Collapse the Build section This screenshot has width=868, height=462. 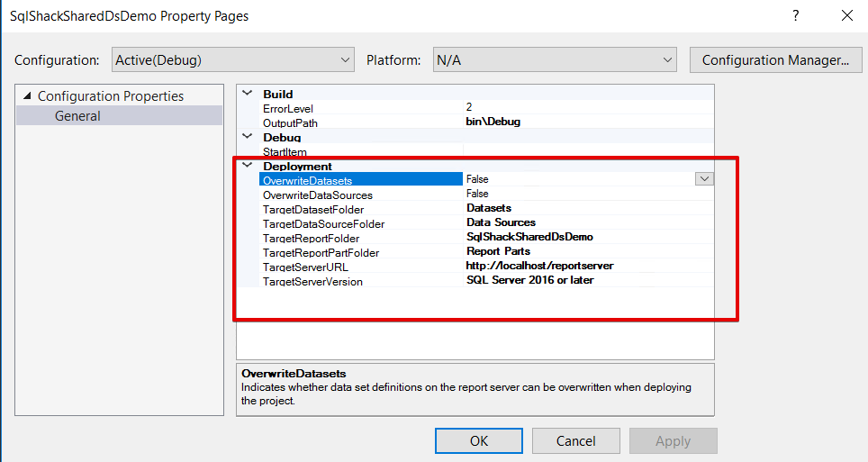248,94
